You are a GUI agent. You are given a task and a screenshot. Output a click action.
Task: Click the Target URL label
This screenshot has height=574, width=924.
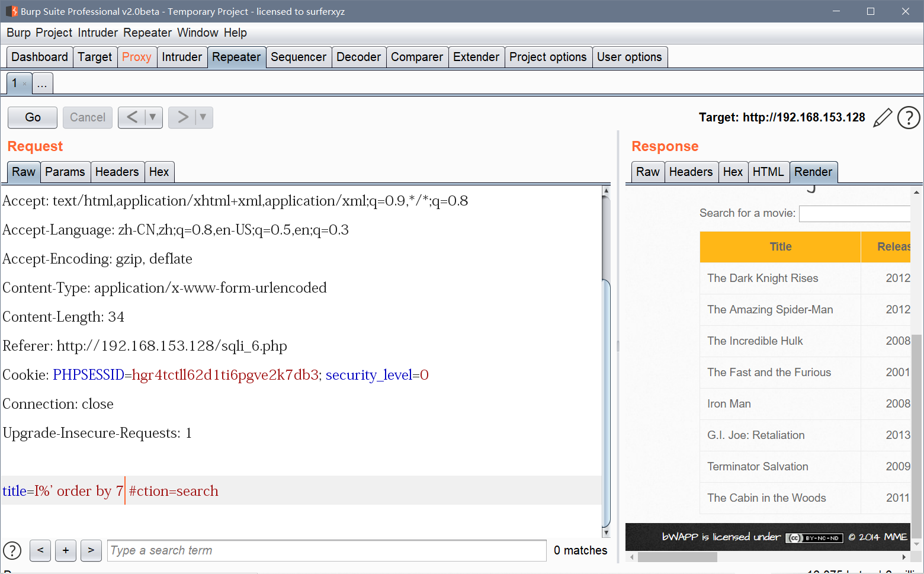point(782,117)
